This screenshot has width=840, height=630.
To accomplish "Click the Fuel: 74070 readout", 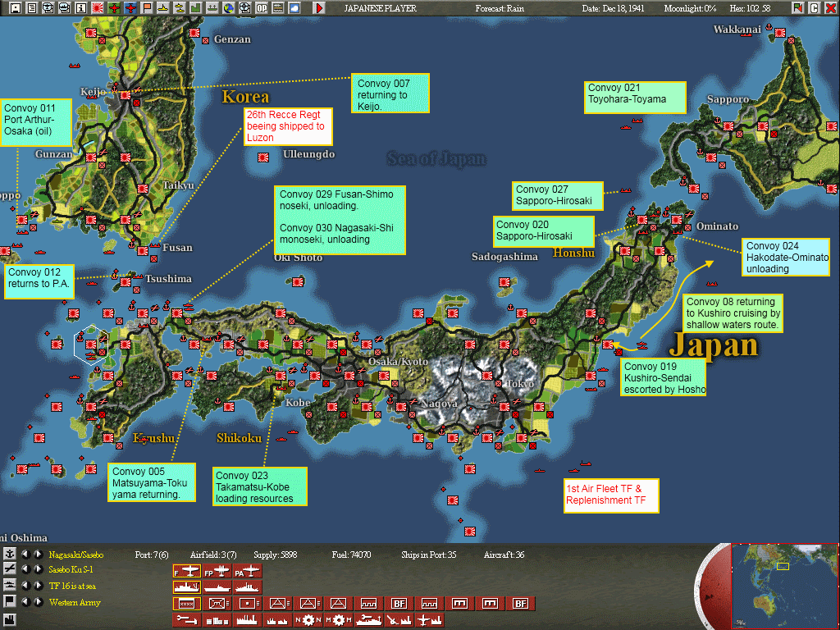I will 351,555.
